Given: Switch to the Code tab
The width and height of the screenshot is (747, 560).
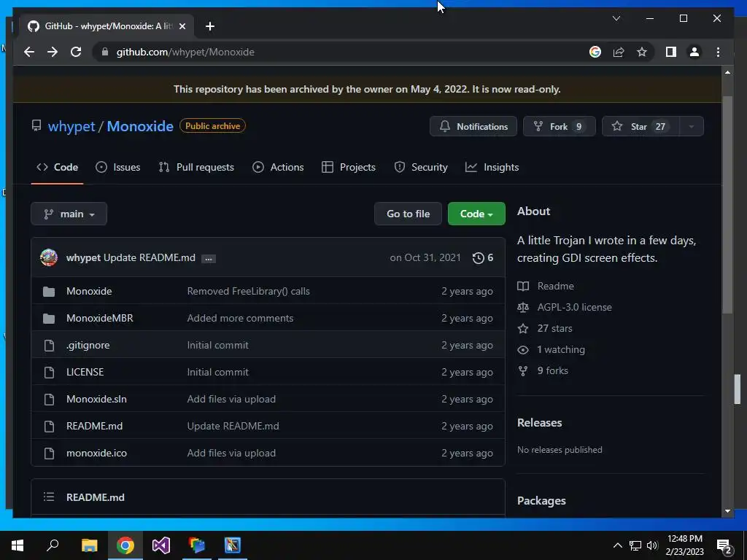Looking at the screenshot, I should pyautogui.click(x=57, y=167).
